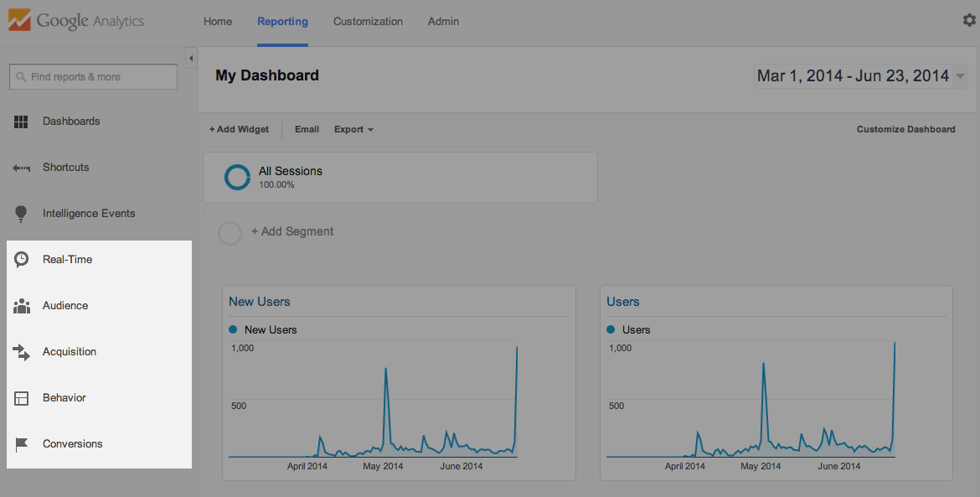
Task: Open the Admin tab
Action: [x=443, y=21]
